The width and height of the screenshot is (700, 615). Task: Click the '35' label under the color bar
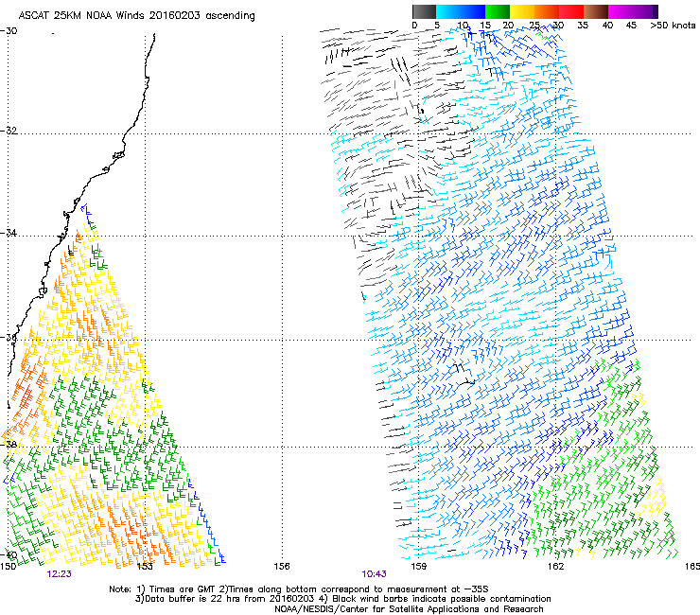coord(583,26)
